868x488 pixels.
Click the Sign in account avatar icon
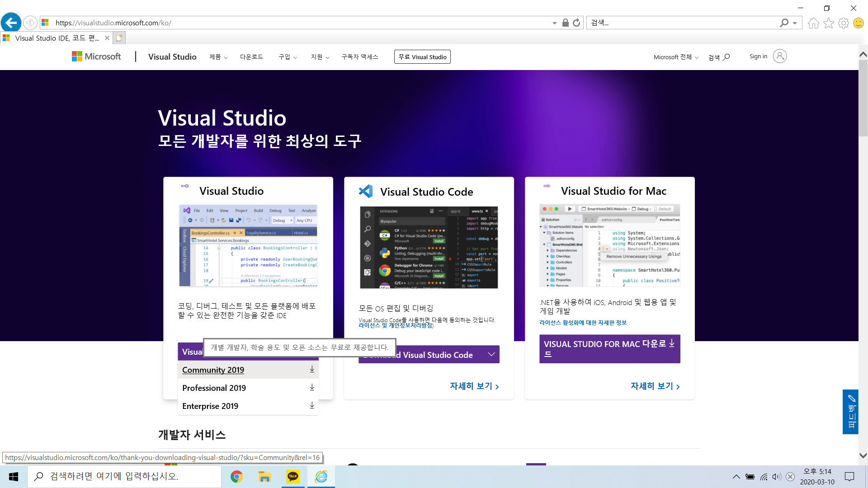[x=780, y=56]
